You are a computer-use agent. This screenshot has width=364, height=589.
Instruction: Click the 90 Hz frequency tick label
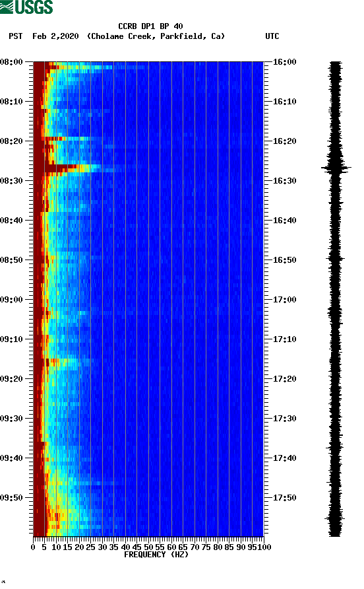tap(241, 547)
